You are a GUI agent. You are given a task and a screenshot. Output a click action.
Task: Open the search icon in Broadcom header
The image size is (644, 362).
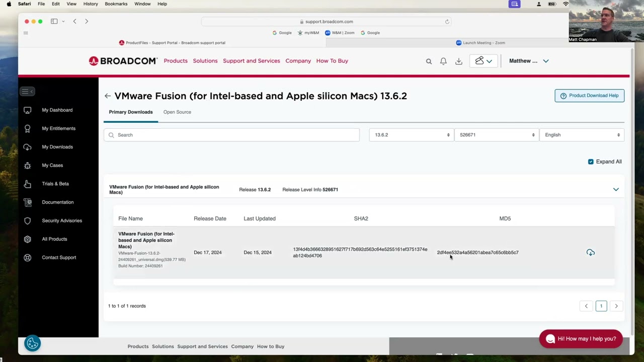(429, 61)
